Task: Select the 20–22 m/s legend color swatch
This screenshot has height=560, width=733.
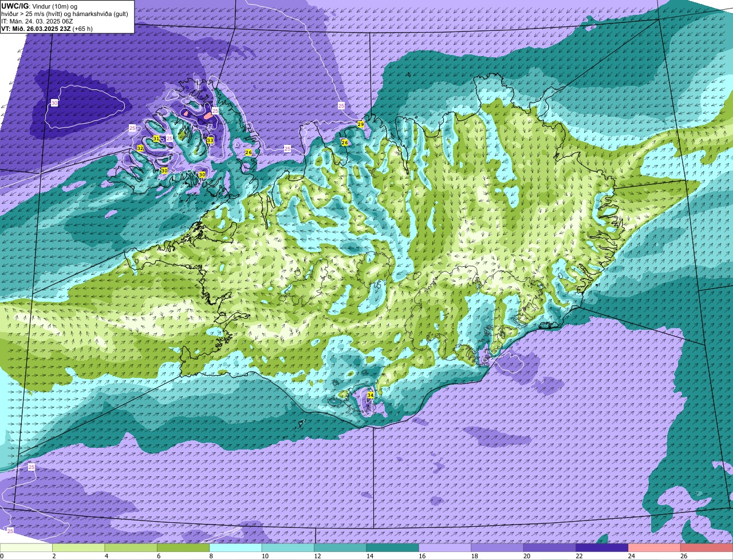Action: (550, 547)
